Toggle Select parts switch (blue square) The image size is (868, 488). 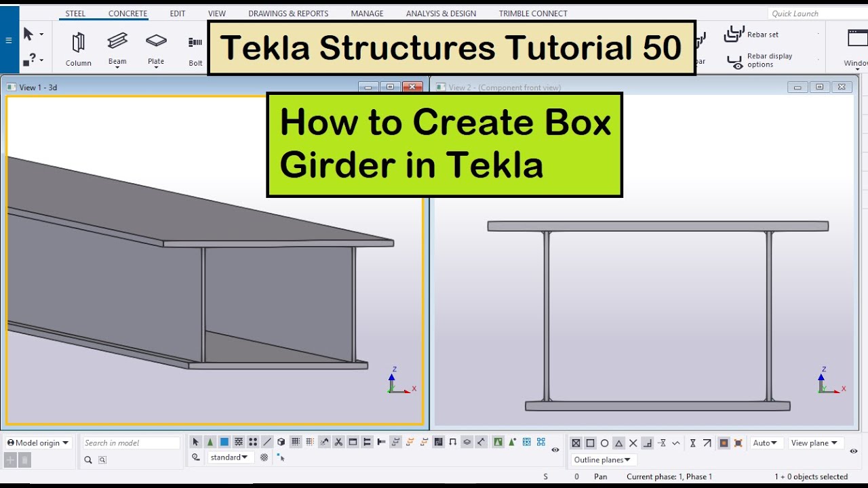click(224, 442)
